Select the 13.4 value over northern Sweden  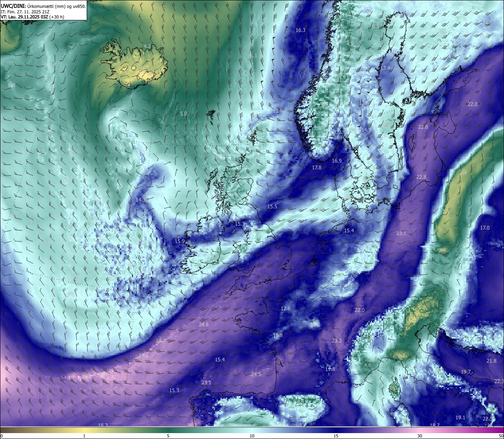pos(385,68)
